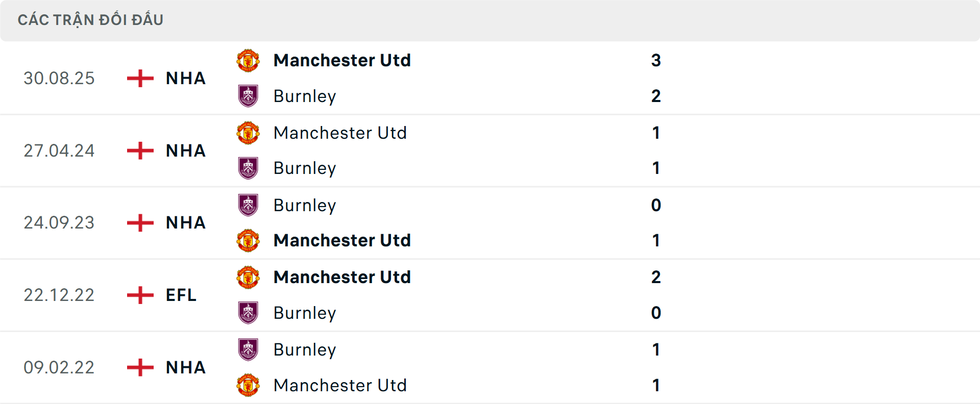Click the date 22.12.22
This screenshot has width=980, height=404.
59,295
